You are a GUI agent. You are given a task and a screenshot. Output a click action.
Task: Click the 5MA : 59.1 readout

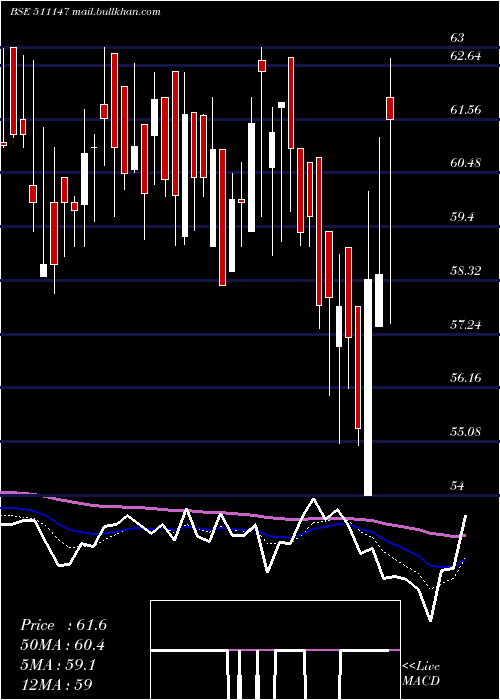(58, 665)
